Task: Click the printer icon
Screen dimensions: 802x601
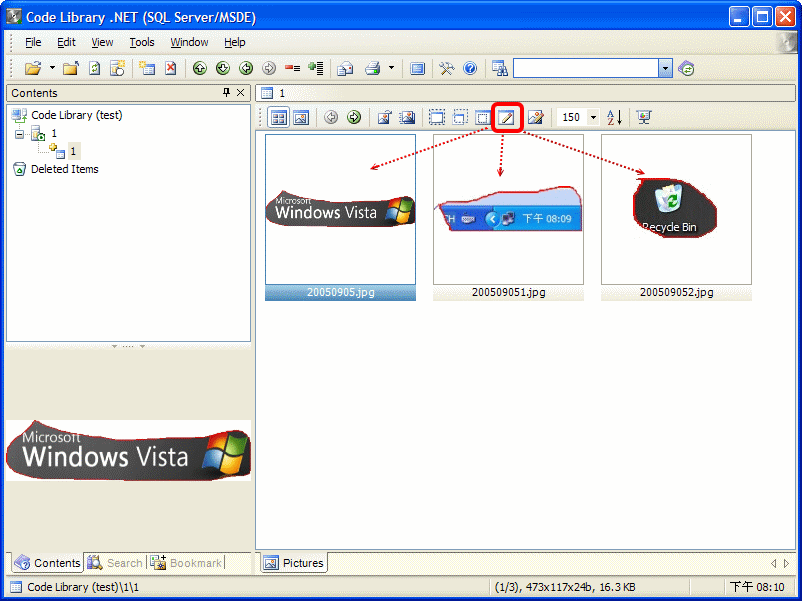Action: tap(372, 68)
